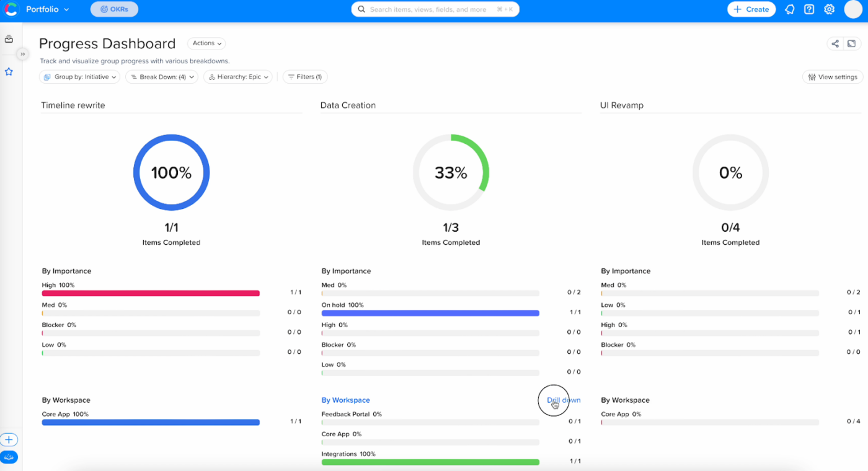The image size is (868, 471).
Task: Click the search items input field
Action: tap(435, 9)
